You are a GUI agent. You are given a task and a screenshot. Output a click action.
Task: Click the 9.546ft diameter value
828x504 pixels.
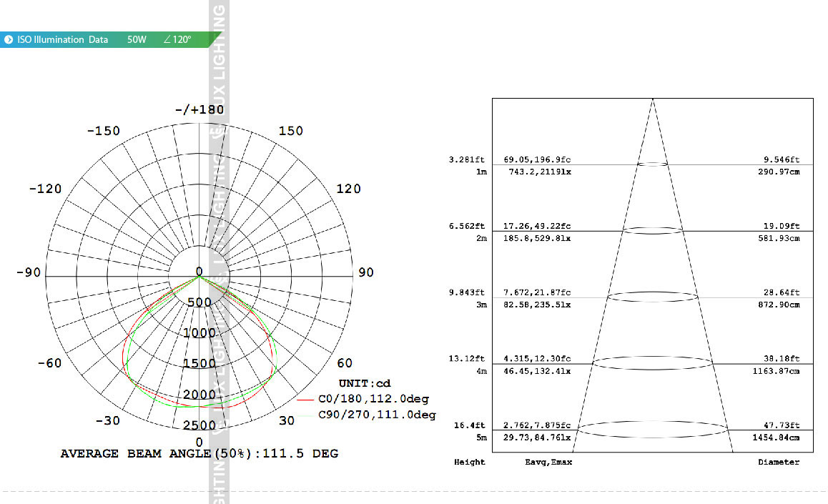coord(782,159)
